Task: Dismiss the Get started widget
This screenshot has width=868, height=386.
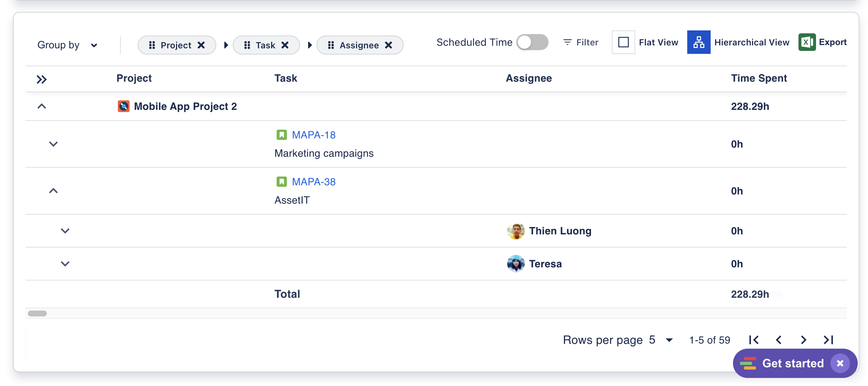Action: coord(840,363)
